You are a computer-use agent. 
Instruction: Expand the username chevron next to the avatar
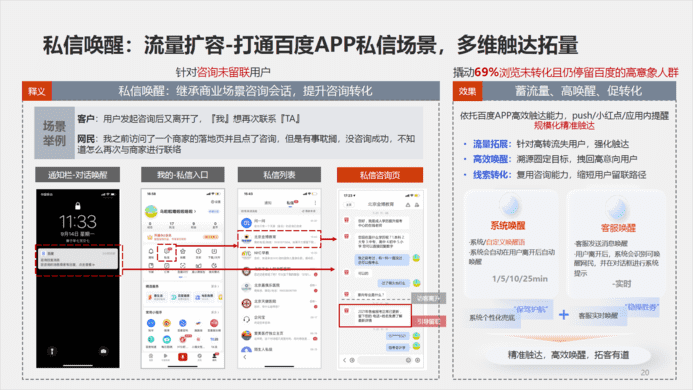click(195, 211)
